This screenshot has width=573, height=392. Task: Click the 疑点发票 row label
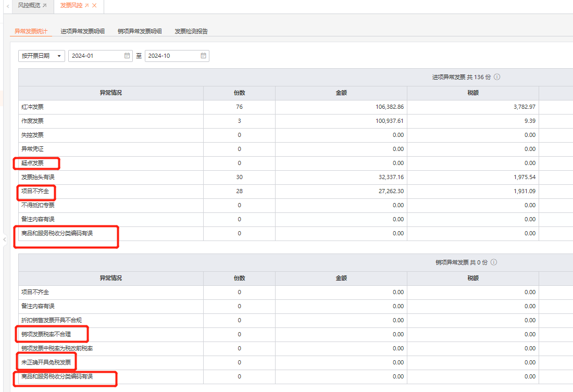[32, 163]
